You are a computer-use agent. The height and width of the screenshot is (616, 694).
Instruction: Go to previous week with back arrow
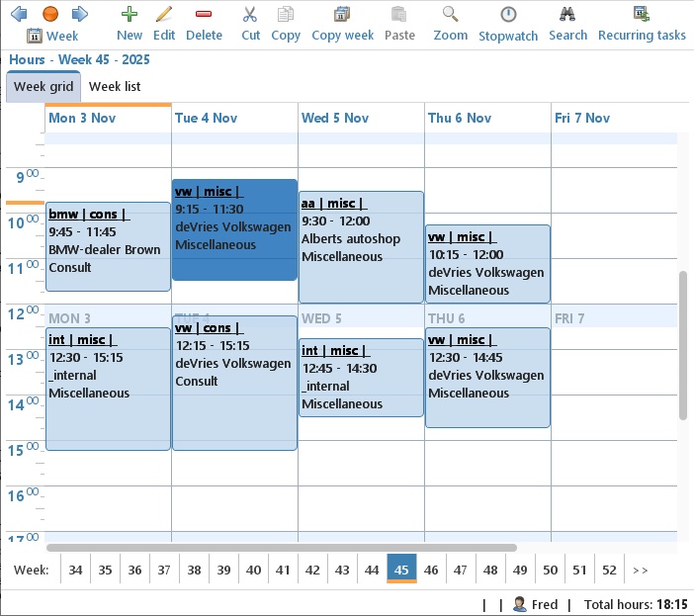[19, 14]
